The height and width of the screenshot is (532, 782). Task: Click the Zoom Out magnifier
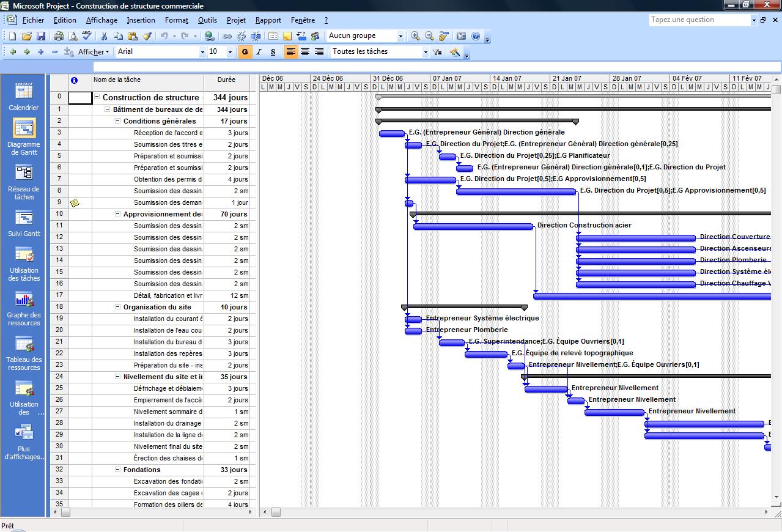click(x=429, y=36)
